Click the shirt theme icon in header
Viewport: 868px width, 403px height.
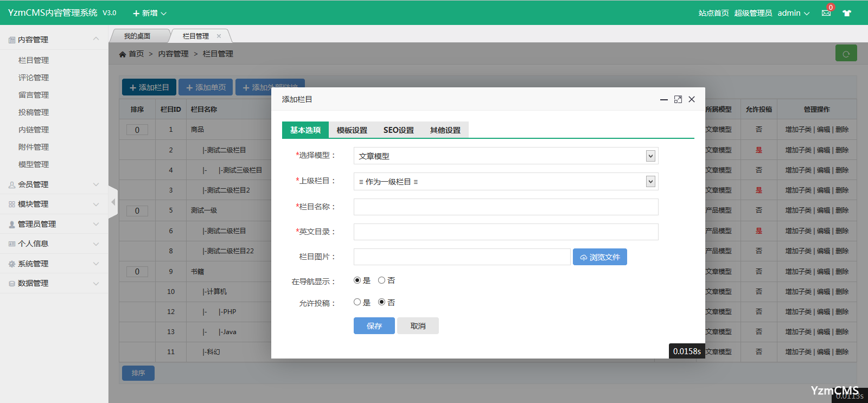[x=847, y=13]
